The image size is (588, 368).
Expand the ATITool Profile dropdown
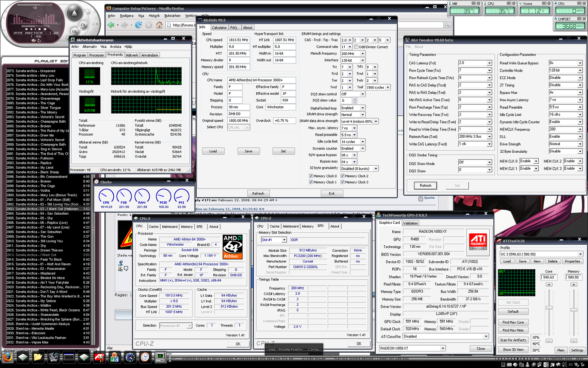[x=580, y=254]
